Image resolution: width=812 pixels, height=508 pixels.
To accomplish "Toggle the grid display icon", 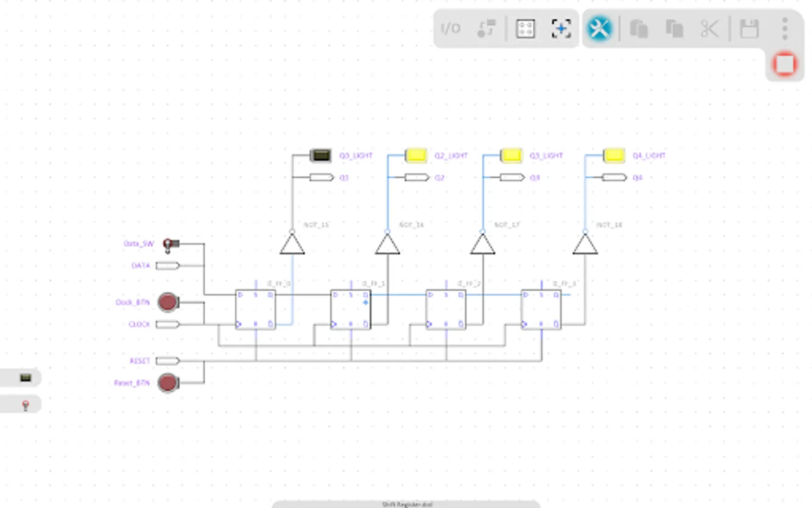I will coord(525,28).
